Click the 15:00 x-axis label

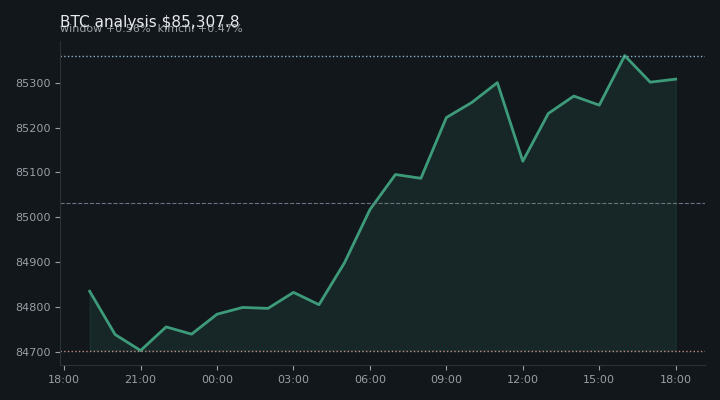[x=599, y=379]
